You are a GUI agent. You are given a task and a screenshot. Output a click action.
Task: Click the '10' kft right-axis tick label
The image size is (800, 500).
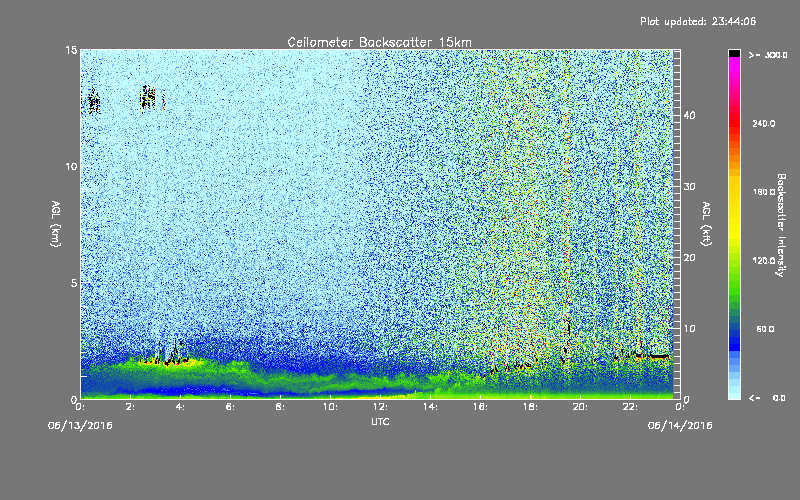coord(689,329)
